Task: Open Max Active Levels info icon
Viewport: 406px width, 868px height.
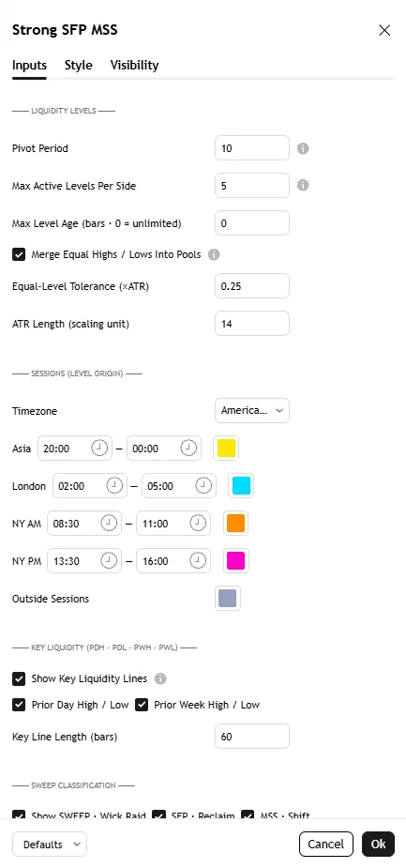Action: pos(303,186)
